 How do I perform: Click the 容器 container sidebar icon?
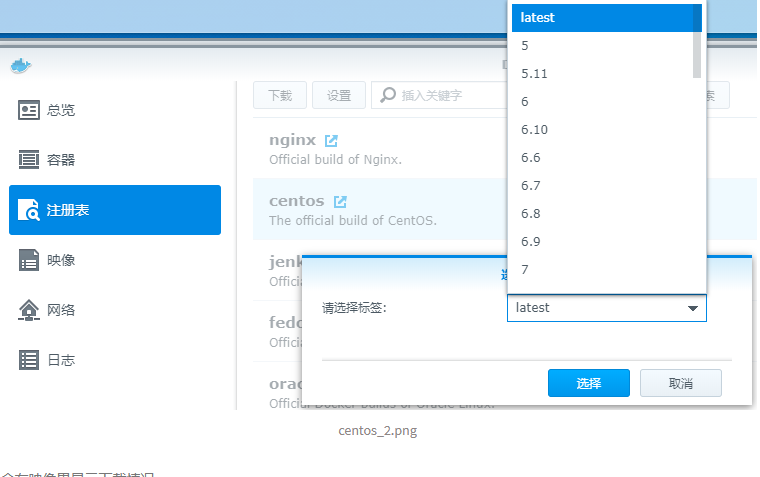pyautogui.click(x=29, y=160)
